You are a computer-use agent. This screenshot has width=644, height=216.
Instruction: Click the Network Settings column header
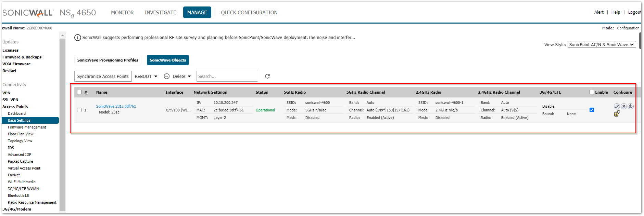point(210,92)
